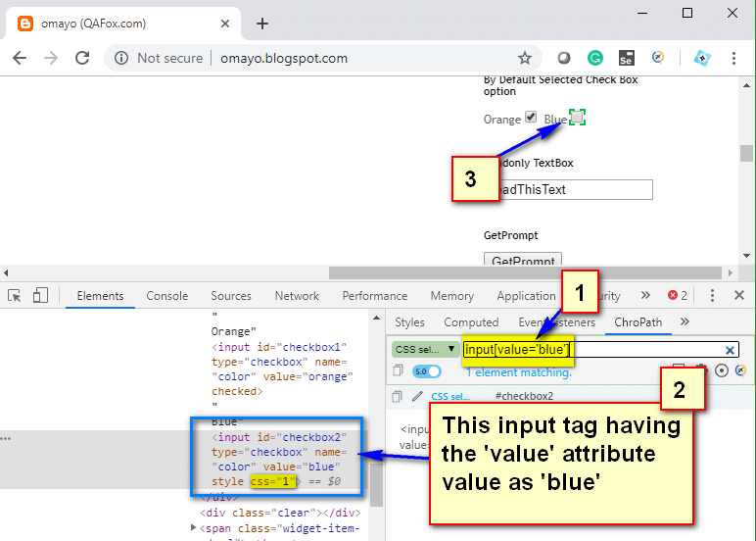This screenshot has width=756, height=541.
Task: Toggle the Orange checkbox
Action: [x=531, y=117]
